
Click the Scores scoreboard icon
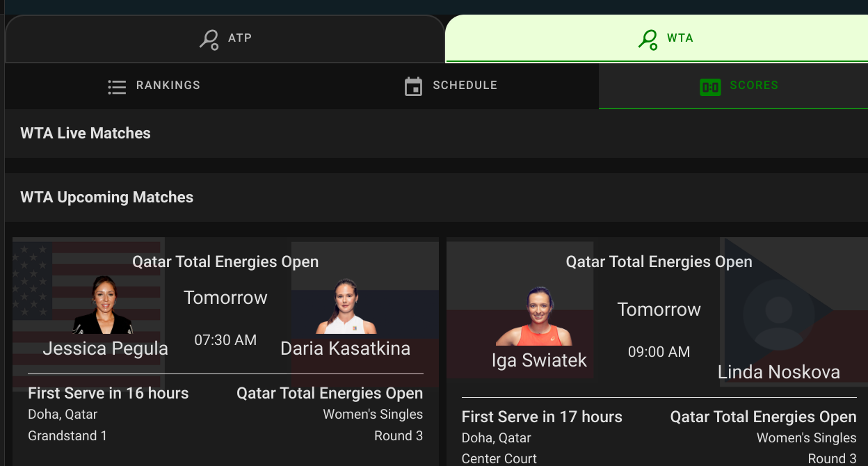[x=710, y=87]
